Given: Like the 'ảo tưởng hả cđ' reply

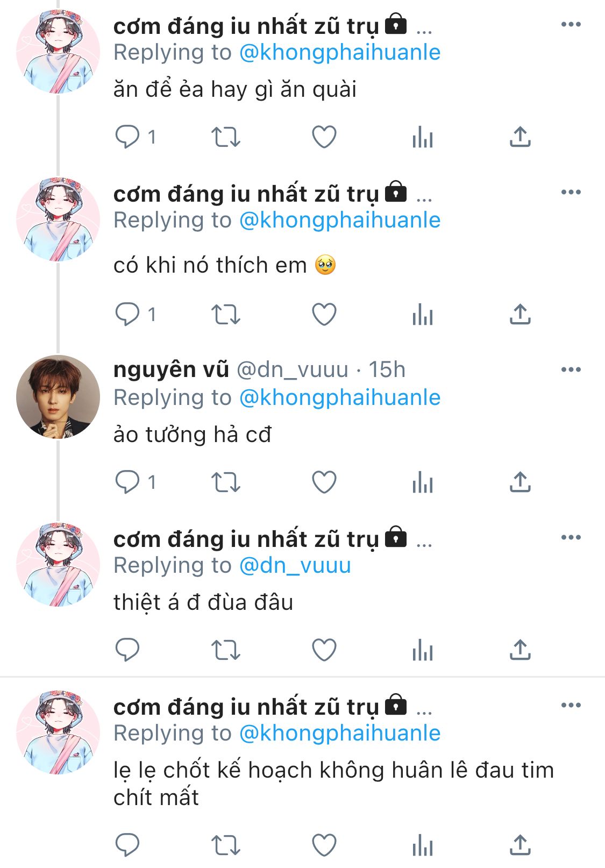Looking at the screenshot, I should (324, 482).
